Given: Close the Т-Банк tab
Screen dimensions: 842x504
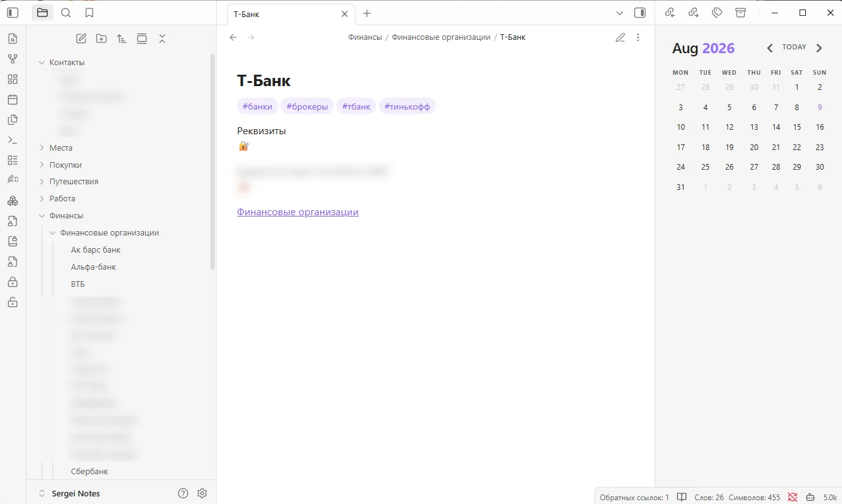Looking at the screenshot, I should pyautogui.click(x=345, y=14).
